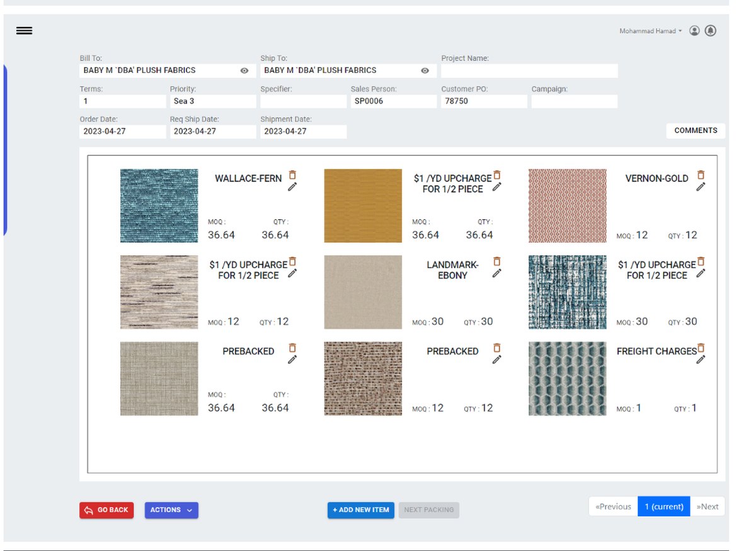The width and height of the screenshot is (756, 551).
Task: Open the VERNON-GOLD fabric thumbnail
Action: (x=567, y=205)
